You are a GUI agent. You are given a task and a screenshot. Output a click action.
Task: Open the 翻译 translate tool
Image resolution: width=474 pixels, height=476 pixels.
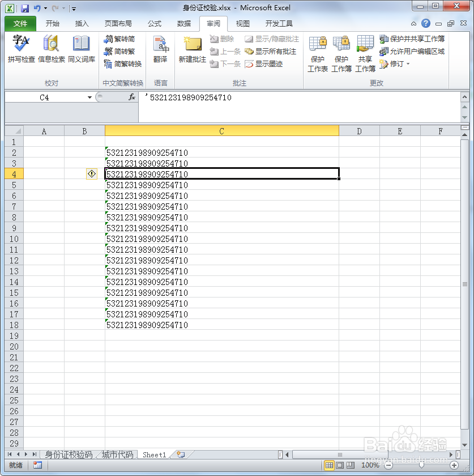click(x=160, y=49)
